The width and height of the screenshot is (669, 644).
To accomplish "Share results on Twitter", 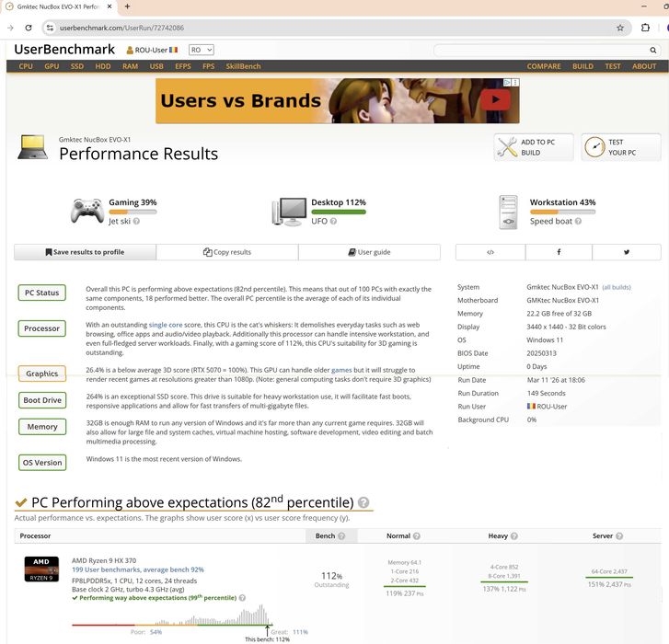I will pos(627,252).
